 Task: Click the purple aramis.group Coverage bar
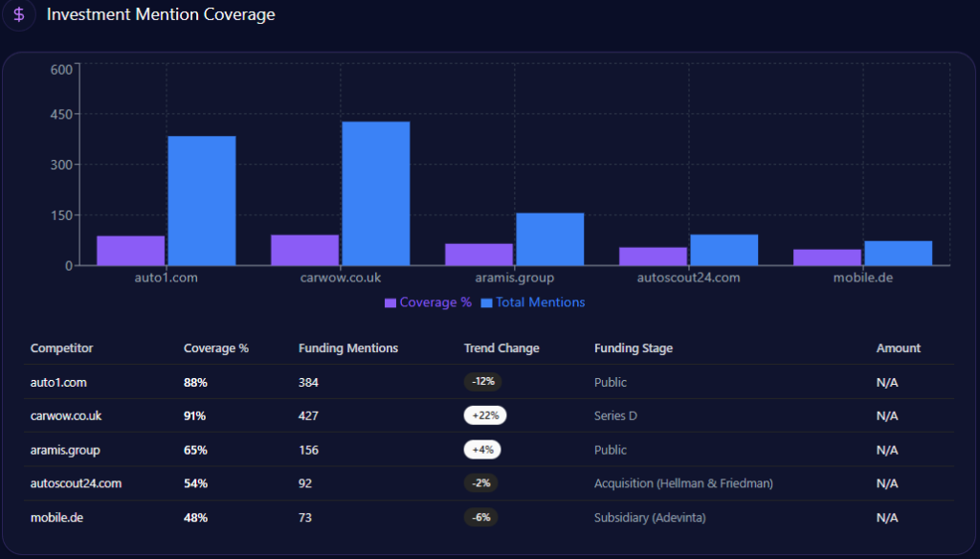pos(479,255)
